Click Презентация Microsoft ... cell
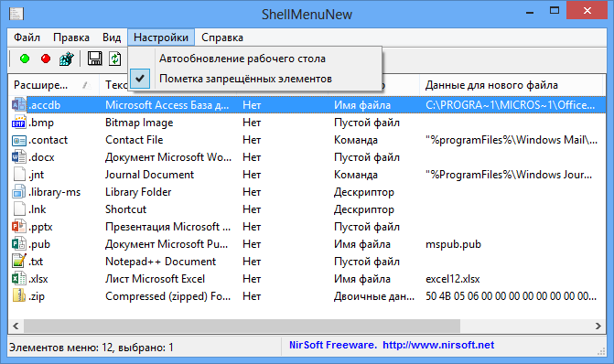 168,227
